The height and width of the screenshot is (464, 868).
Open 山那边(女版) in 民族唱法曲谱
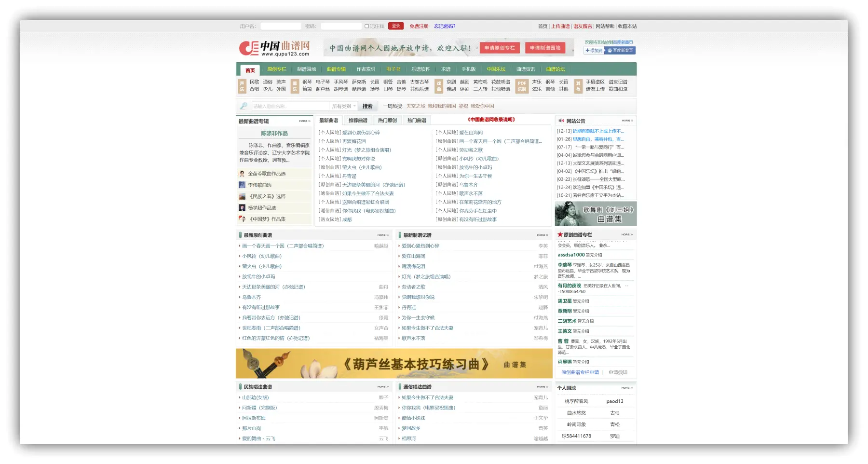click(255, 397)
